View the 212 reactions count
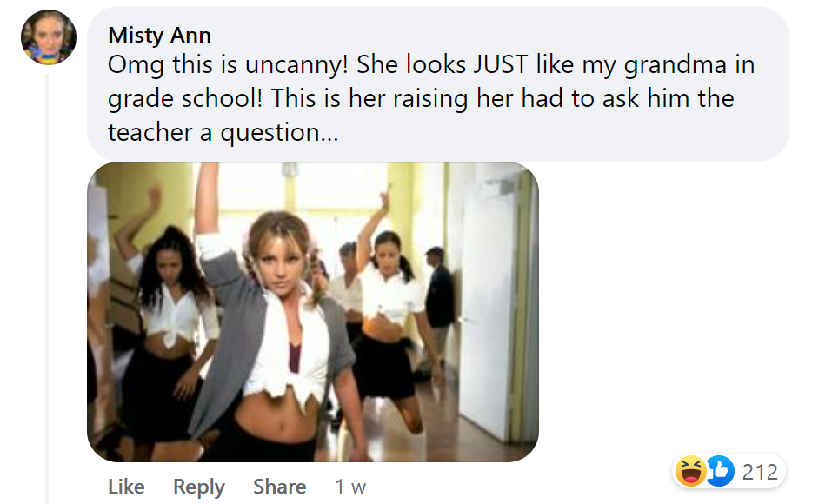The height and width of the screenshot is (504, 832). click(760, 472)
